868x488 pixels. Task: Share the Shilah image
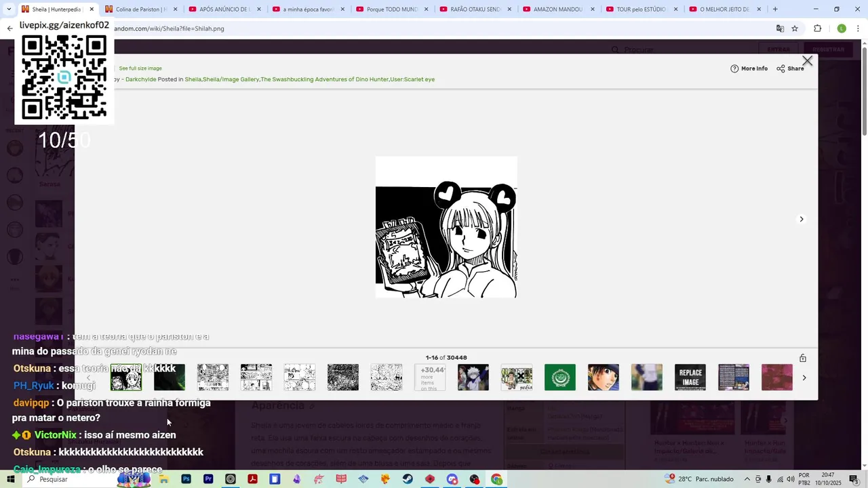click(x=791, y=68)
